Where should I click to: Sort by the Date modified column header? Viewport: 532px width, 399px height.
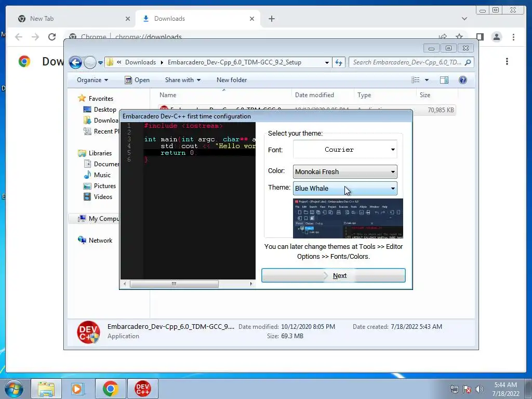323,95
